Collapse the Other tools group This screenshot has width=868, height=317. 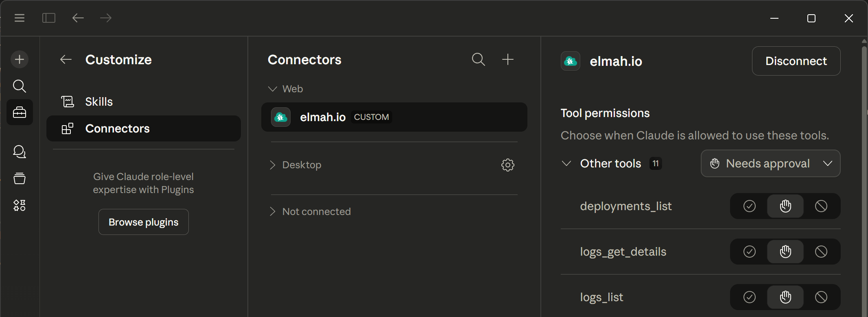566,163
